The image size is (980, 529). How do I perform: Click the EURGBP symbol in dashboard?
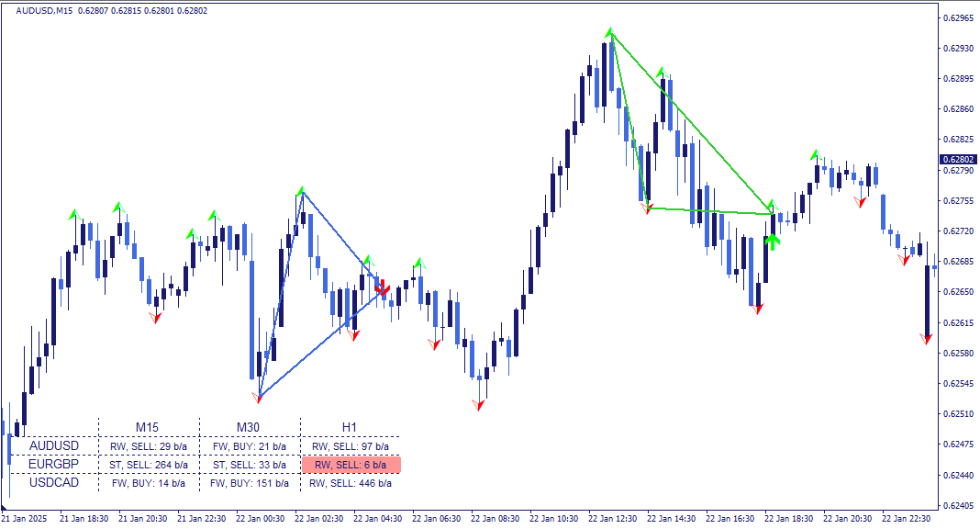click(x=54, y=464)
